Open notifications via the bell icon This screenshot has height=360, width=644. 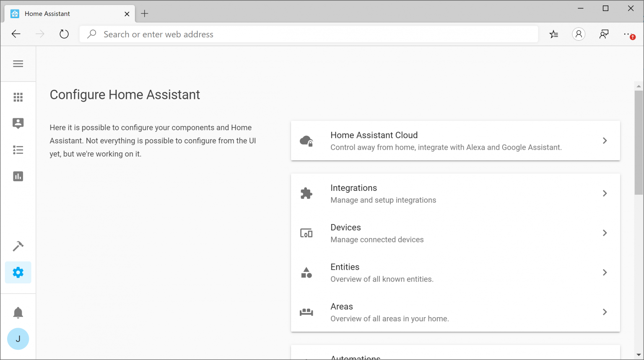click(x=18, y=312)
